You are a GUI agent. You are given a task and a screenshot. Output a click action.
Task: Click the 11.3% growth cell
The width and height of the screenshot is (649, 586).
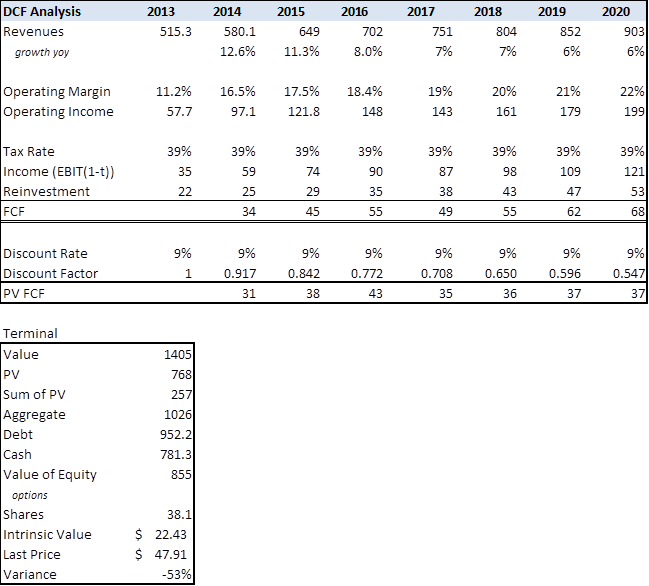(x=302, y=51)
